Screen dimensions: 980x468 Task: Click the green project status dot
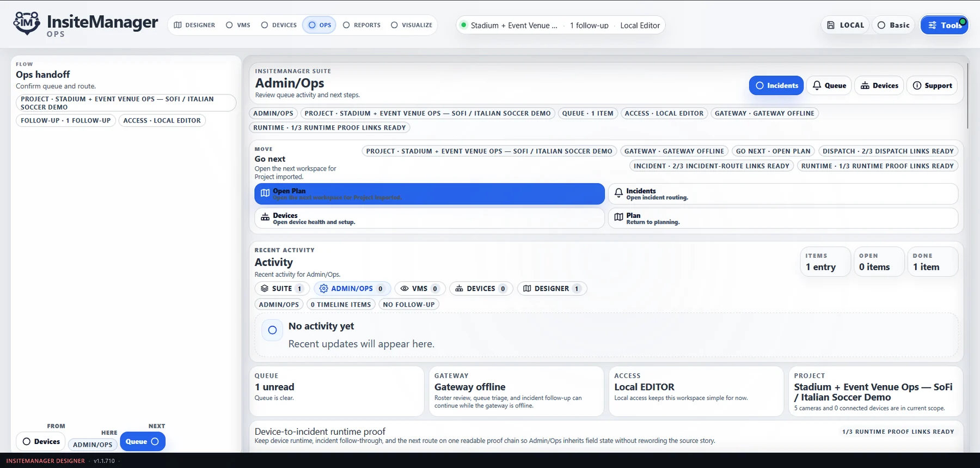click(x=463, y=25)
